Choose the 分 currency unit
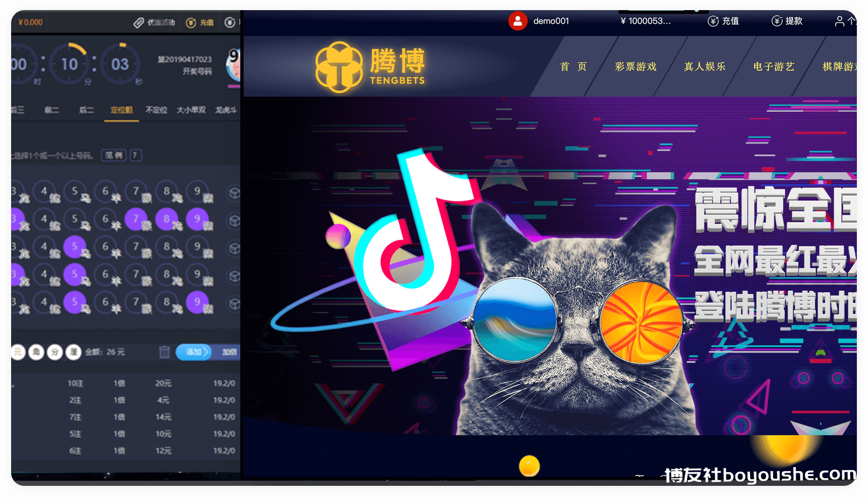Screen dimensions: 868x498 (x=55, y=352)
